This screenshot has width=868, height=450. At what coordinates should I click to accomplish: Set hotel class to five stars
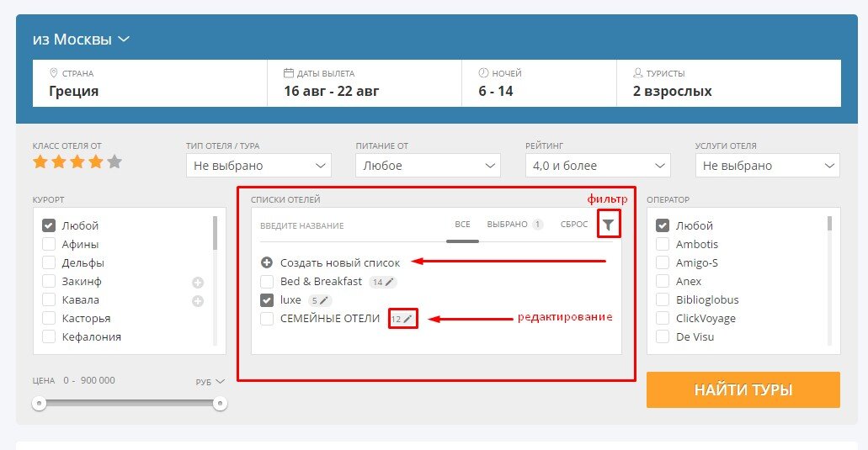tap(114, 161)
